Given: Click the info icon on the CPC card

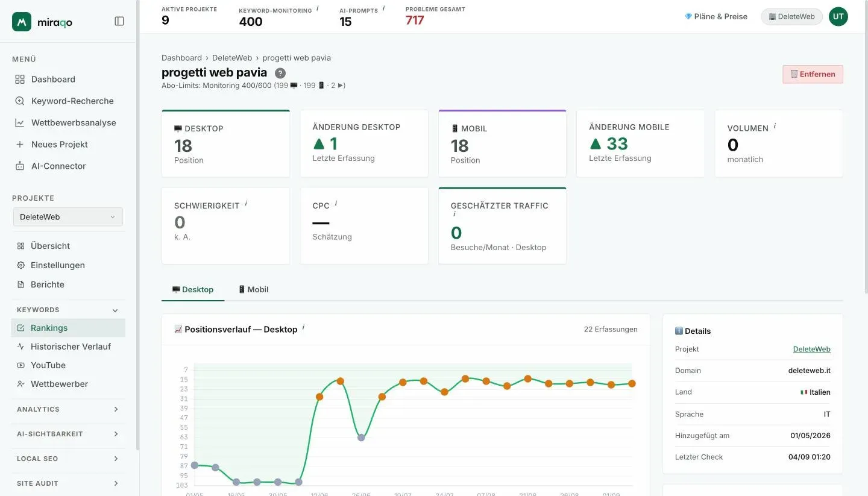Looking at the screenshot, I should coord(336,203).
